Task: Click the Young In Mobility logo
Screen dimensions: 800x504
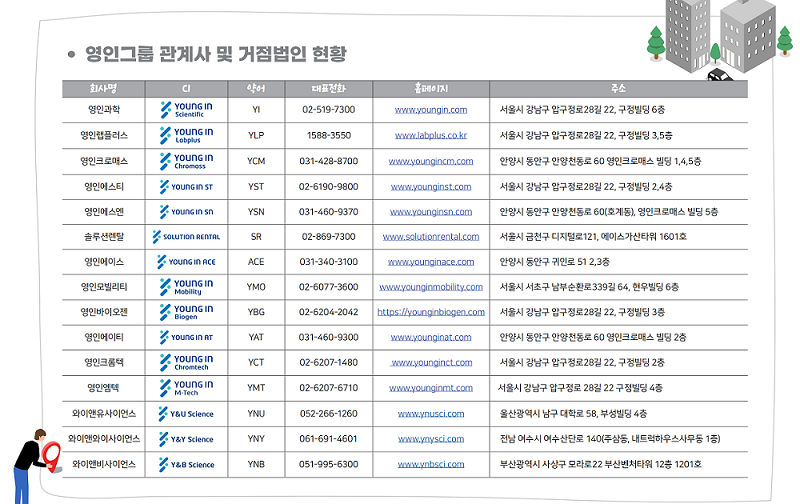Action: tap(186, 287)
